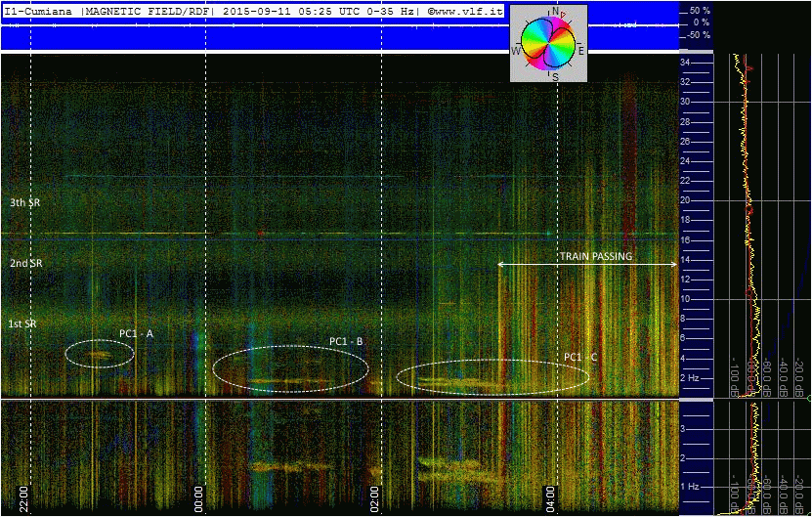Select the PC1 - A ellipse annotation
812x517 pixels.
(x=99, y=354)
